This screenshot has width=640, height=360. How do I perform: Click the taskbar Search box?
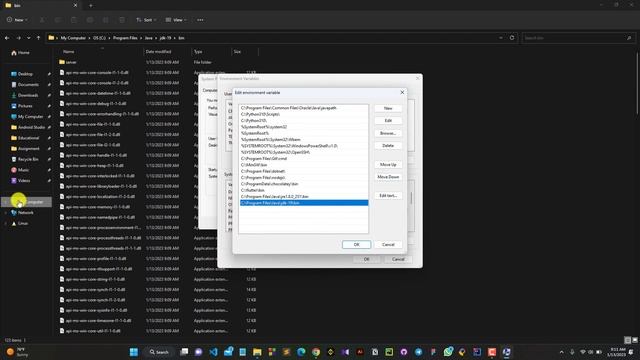click(x=159, y=352)
